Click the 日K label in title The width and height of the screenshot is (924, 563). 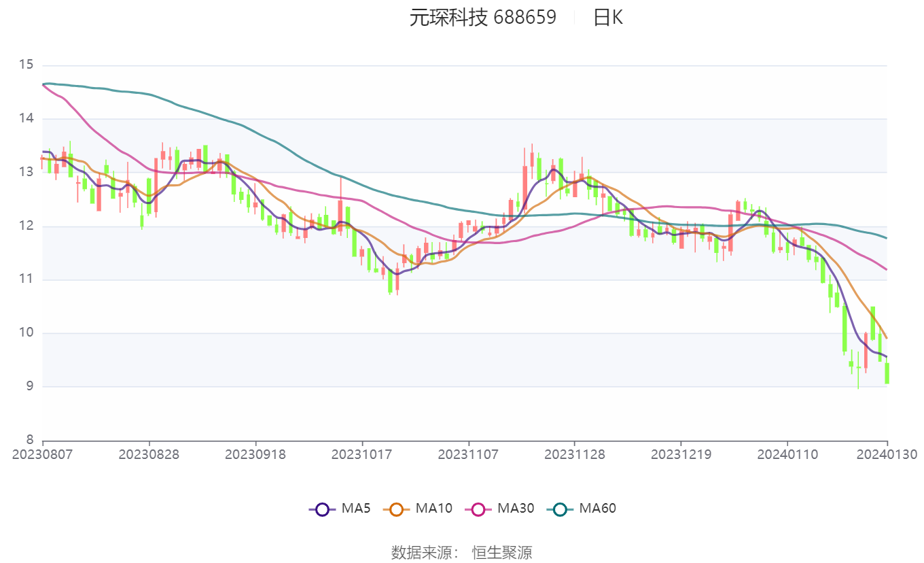pos(608,18)
